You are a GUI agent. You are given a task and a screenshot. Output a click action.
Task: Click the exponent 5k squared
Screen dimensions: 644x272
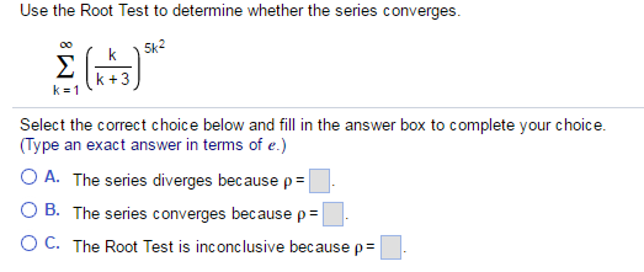click(154, 46)
